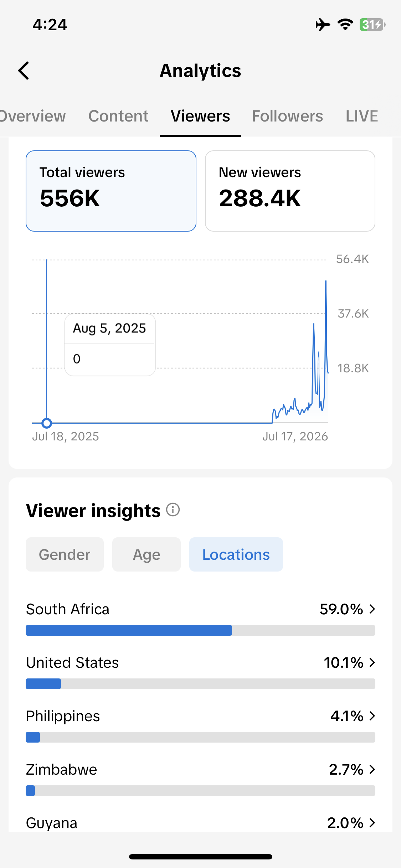
Task: Switch to the Content tab
Action: coord(118,116)
